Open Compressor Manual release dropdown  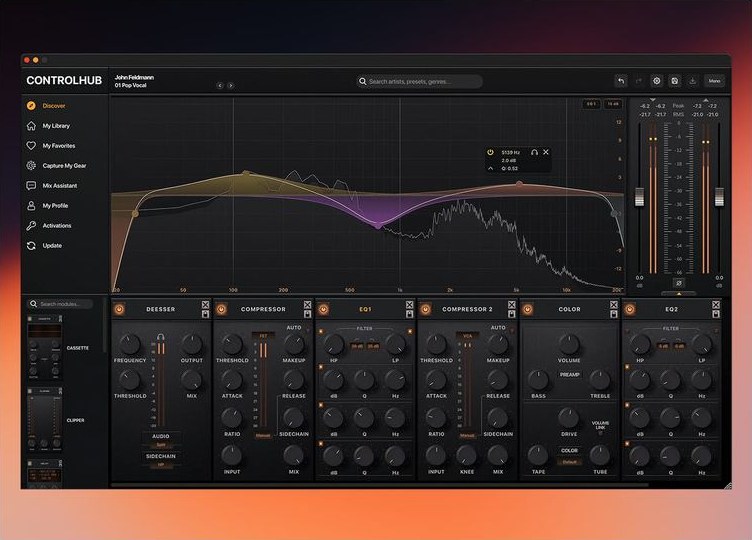tap(263, 435)
